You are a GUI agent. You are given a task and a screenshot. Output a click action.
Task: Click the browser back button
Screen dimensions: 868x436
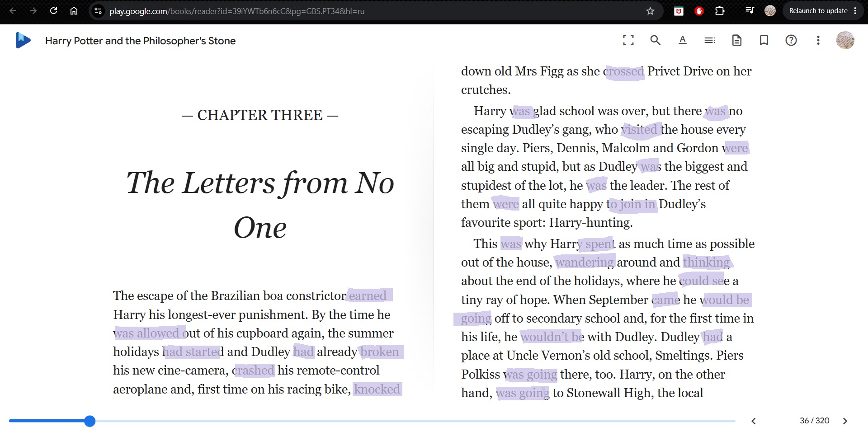pyautogui.click(x=13, y=11)
